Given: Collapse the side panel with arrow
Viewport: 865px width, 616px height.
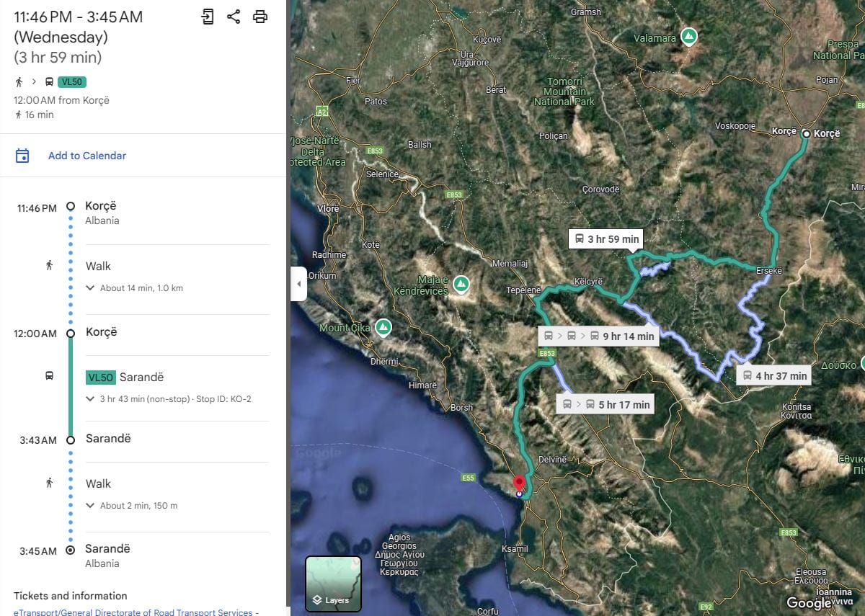Looking at the screenshot, I should click(299, 284).
